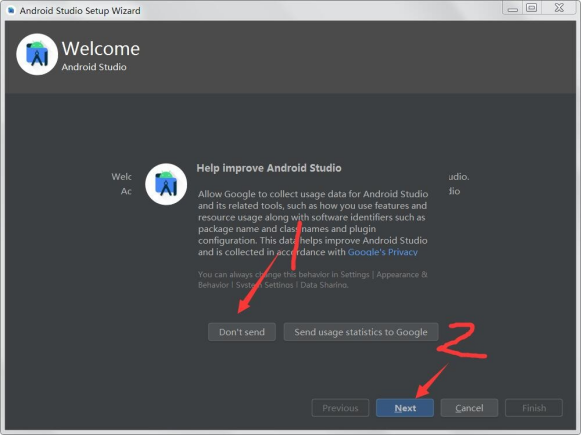Image resolution: width=581 pixels, height=435 pixels.
Task: Click the title bar app icon
Action: [x=11, y=10]
